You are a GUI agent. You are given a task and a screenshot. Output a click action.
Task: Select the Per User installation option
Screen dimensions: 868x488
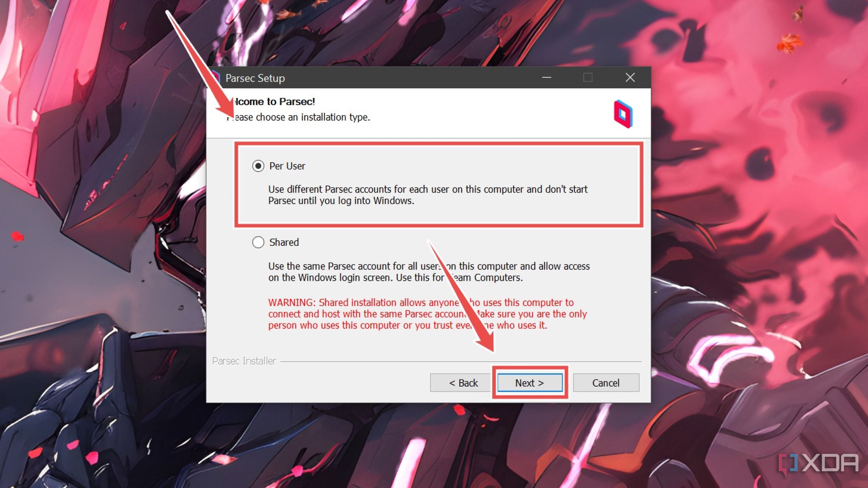tap(258, 166)
